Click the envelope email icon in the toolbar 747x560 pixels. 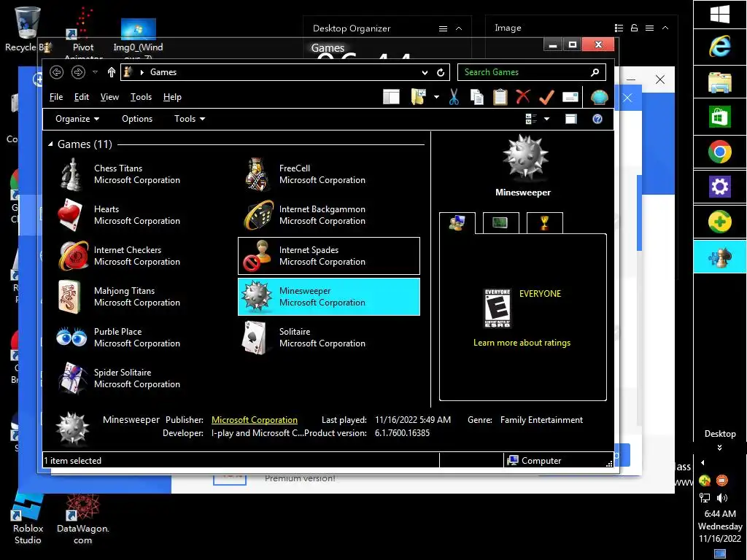tap(570, 97)
